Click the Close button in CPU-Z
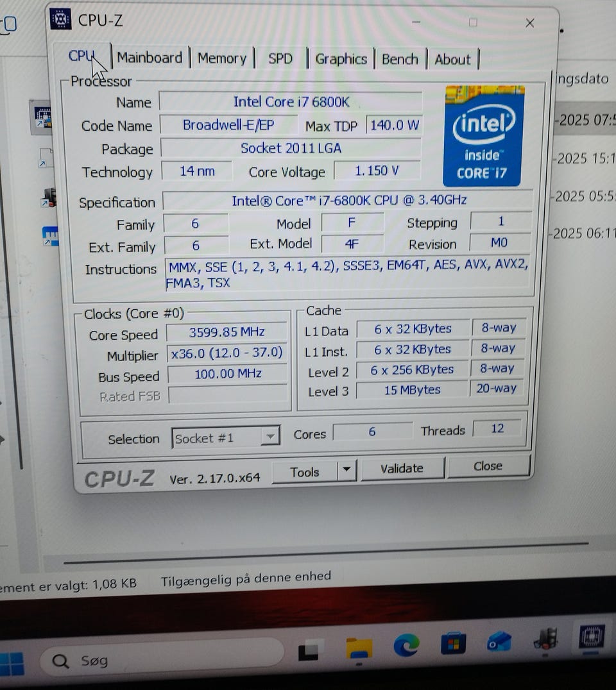 click(488, 466)
